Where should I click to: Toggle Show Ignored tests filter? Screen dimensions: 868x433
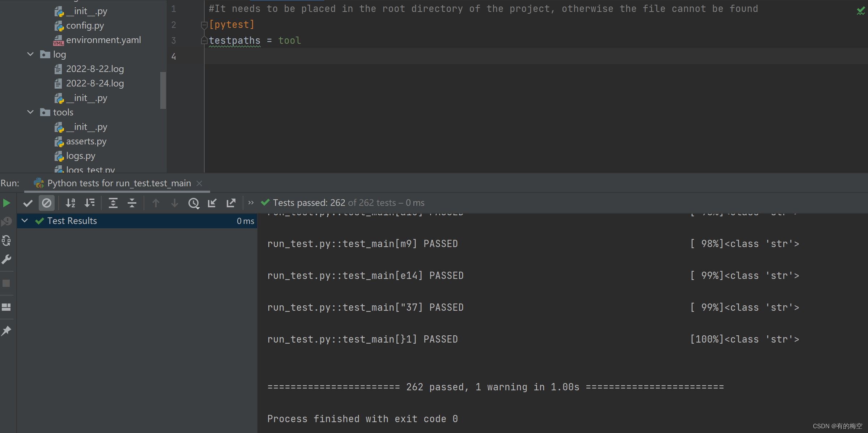tap(47, 203)
